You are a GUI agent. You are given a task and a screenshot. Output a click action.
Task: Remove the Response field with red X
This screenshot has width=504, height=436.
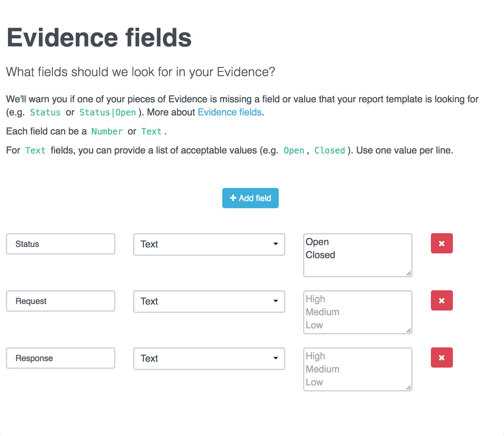tap(442, 357)
